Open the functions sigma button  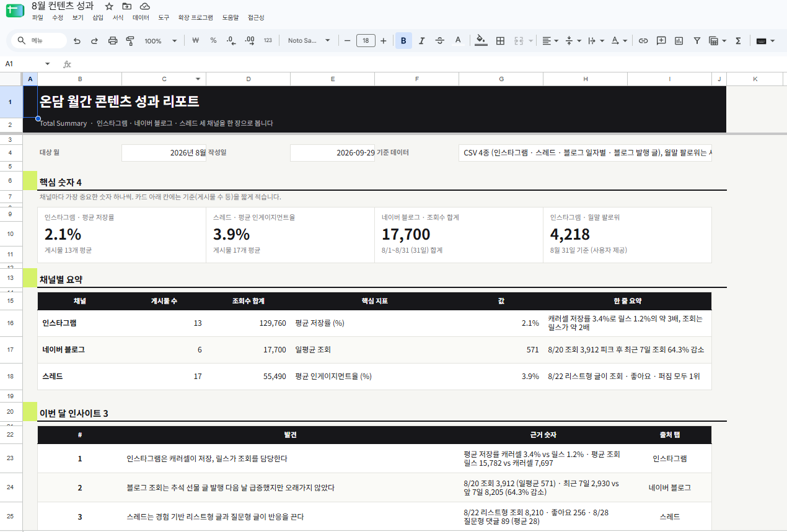738,41
